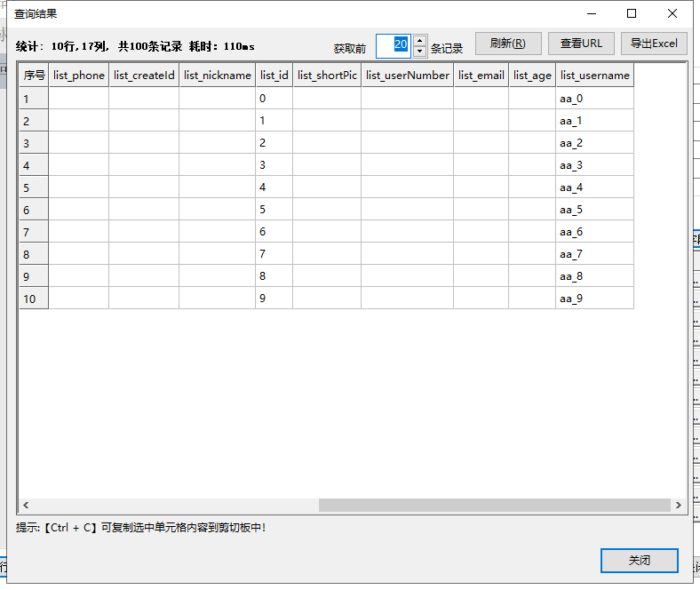Click the 刷新(R) refresh button
Viewport: 700px width, 590px height.
[508, 44]
